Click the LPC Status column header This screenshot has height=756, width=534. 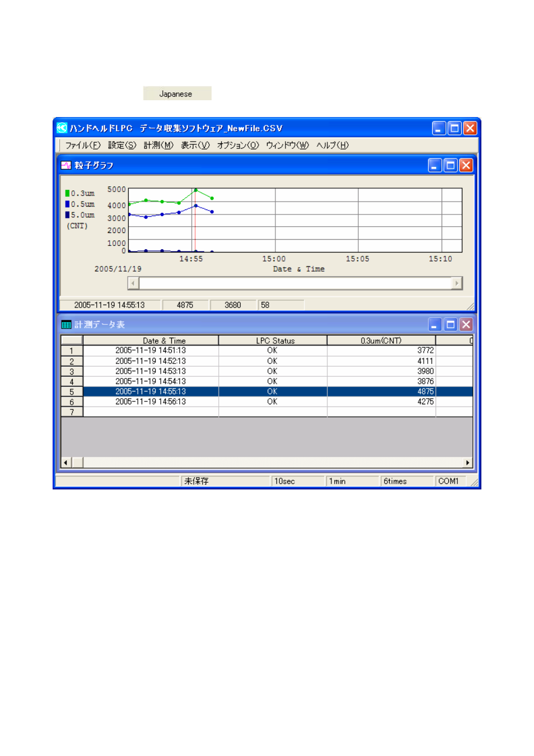click(273, 340)
